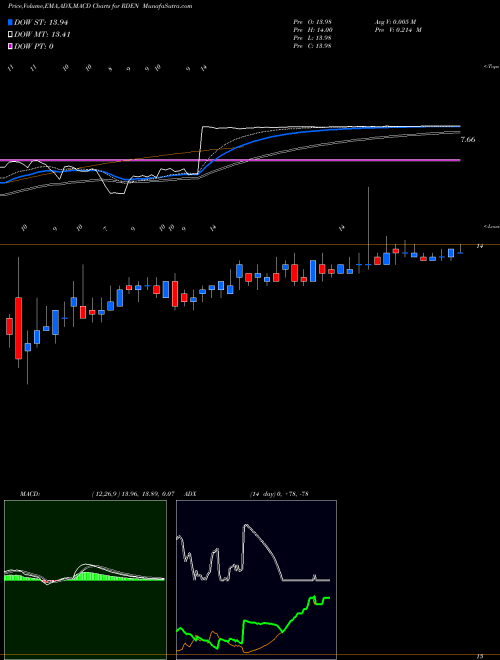The height and width of the screenshot is (660, 500).
Task: Click the 'Pre L: 13.98' value
Action: coord(312,38)
